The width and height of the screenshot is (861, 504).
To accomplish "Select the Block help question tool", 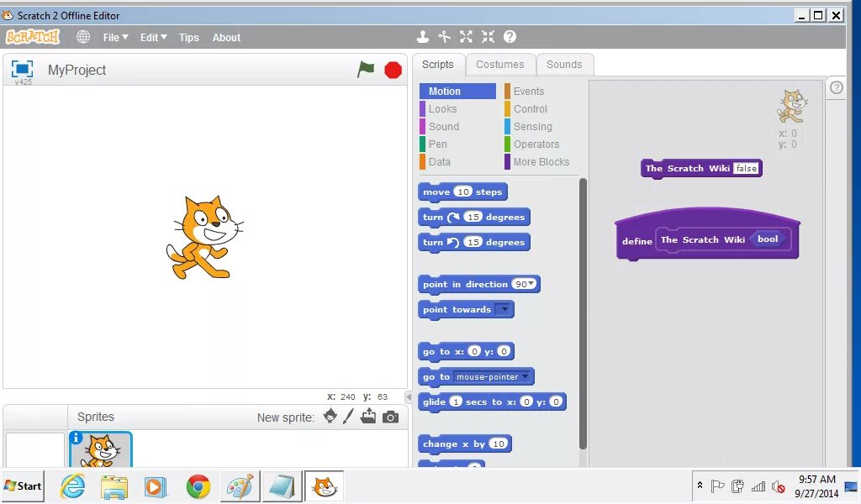I will [x=510, y=37].
